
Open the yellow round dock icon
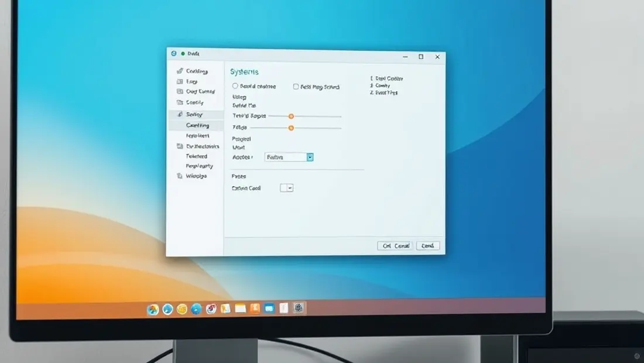(x=181, y=309)
